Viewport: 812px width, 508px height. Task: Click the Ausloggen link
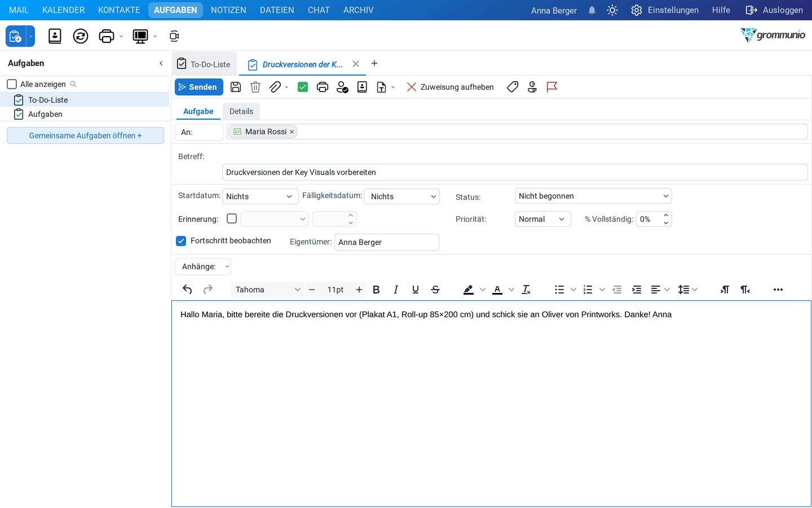click(774, 10)
